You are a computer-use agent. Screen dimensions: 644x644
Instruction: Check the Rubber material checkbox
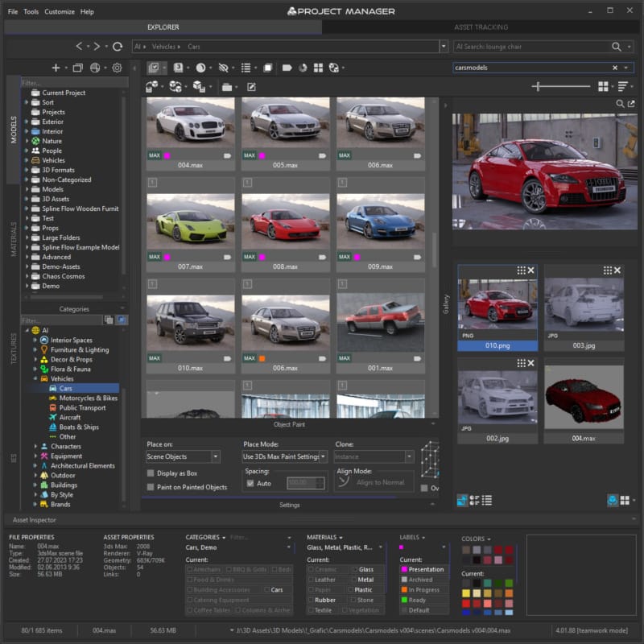point(311,600)
